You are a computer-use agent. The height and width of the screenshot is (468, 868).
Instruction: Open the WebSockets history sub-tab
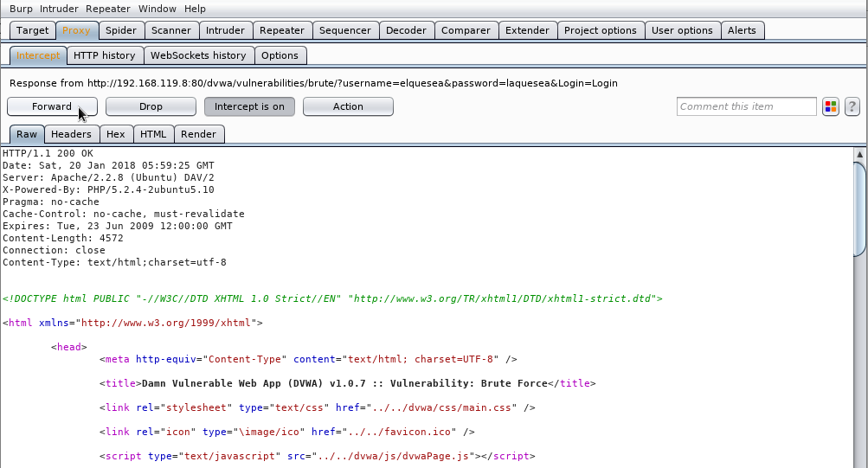click(198, 55)
